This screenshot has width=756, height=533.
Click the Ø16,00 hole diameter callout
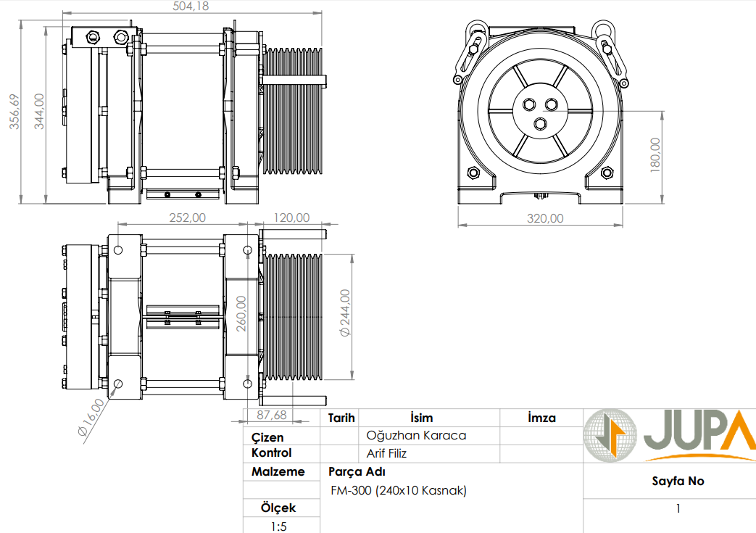pos(91,417)
